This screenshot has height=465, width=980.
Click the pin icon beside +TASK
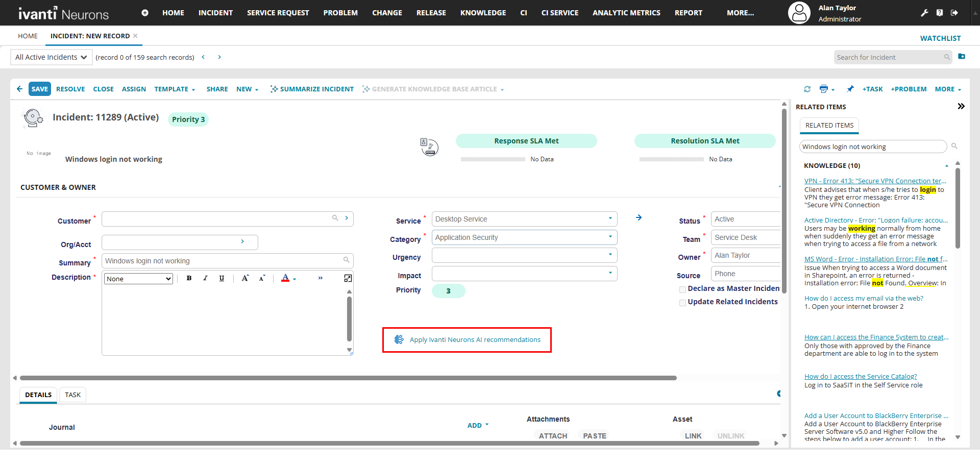click(x=850, y=89)
